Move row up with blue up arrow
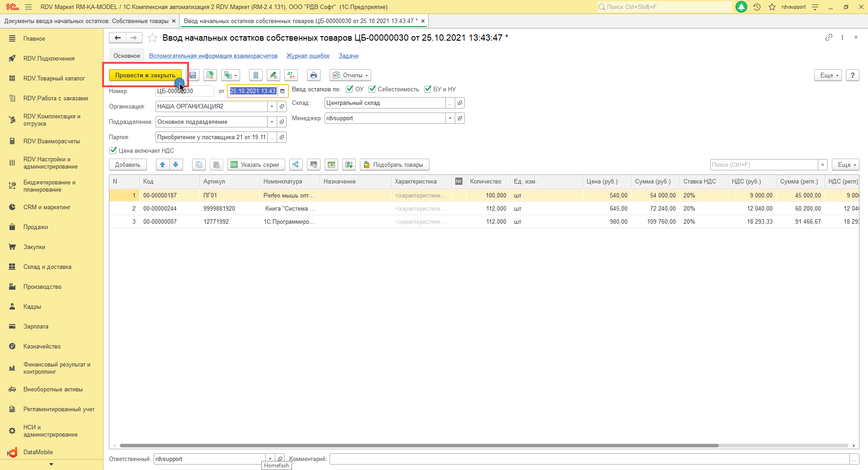Screen dimensions: 868x470 point(163,165)
